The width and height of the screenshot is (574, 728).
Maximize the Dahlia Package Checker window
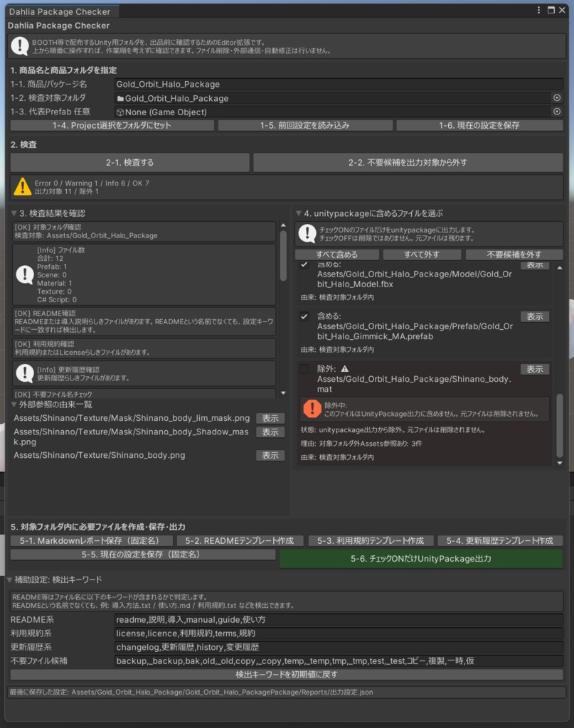coord(551,10)
